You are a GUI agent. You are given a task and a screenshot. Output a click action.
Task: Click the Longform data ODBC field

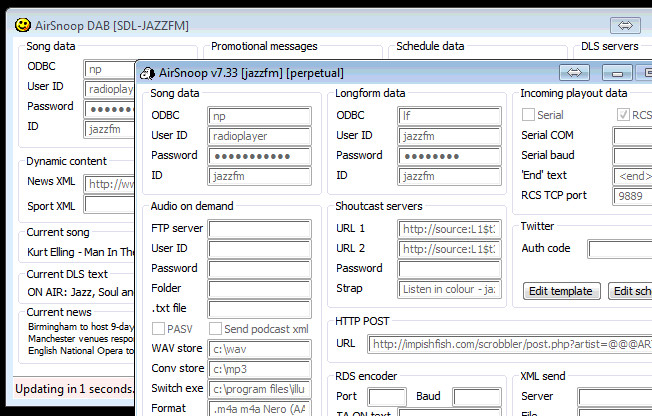(449, 115)
